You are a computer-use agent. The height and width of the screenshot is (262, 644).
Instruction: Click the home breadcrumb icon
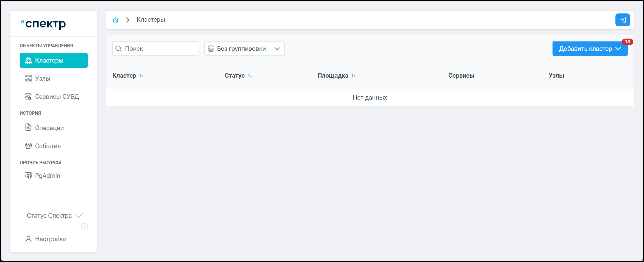115,20
